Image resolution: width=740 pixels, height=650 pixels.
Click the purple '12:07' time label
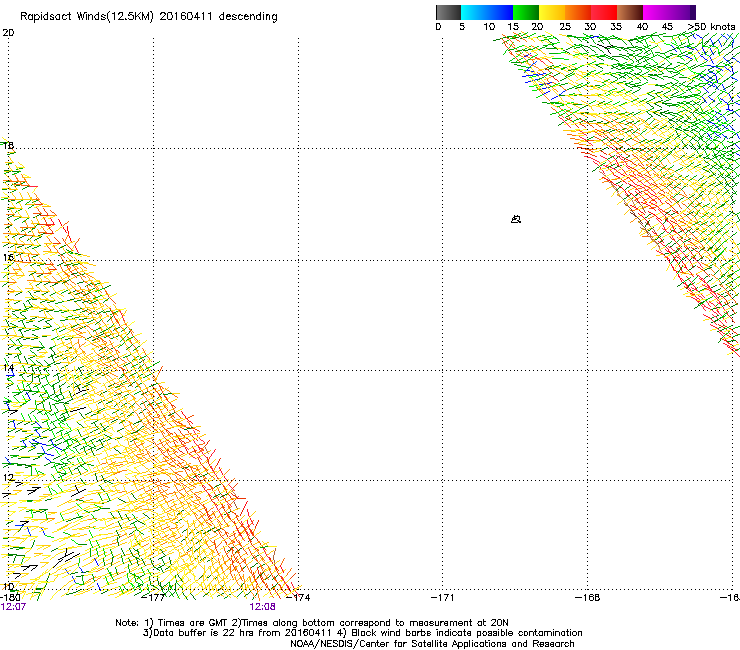13,607
